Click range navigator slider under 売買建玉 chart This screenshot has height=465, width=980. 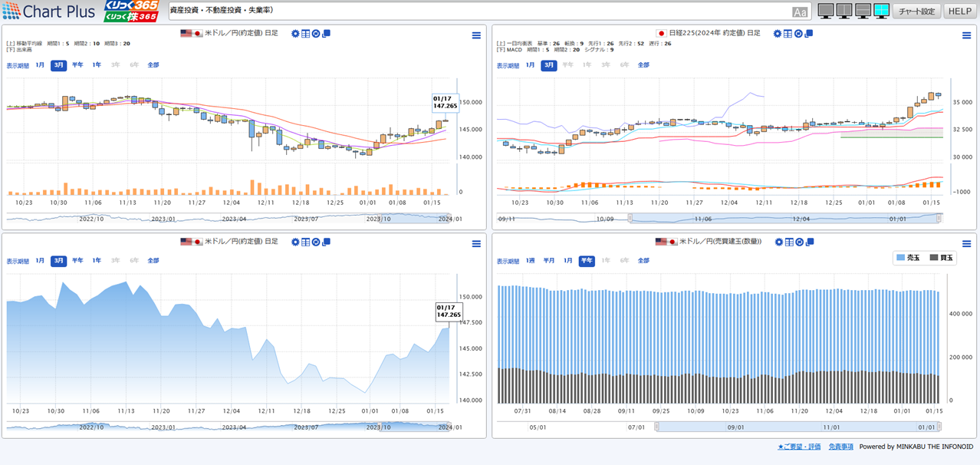tap(798, 427)
